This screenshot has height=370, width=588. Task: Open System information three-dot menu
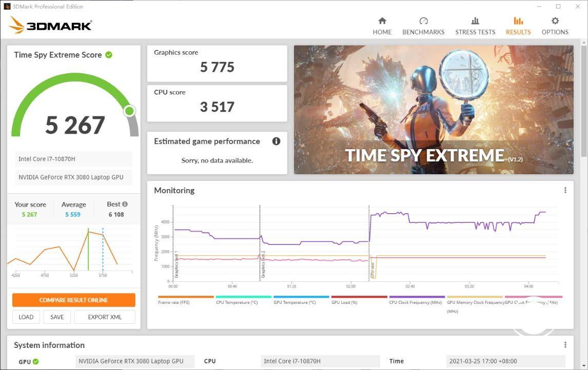tap(565, 345)
